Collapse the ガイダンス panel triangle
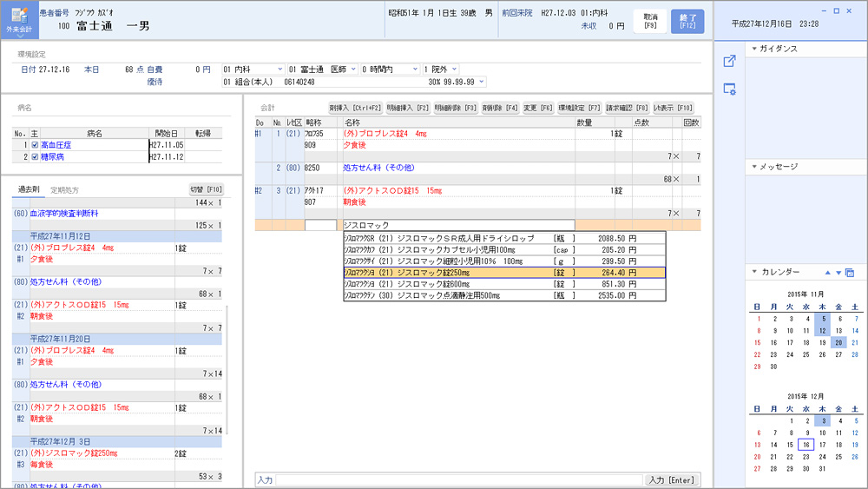Image resolution: width=868 pixels, height=489 pixels. [754, 49]
